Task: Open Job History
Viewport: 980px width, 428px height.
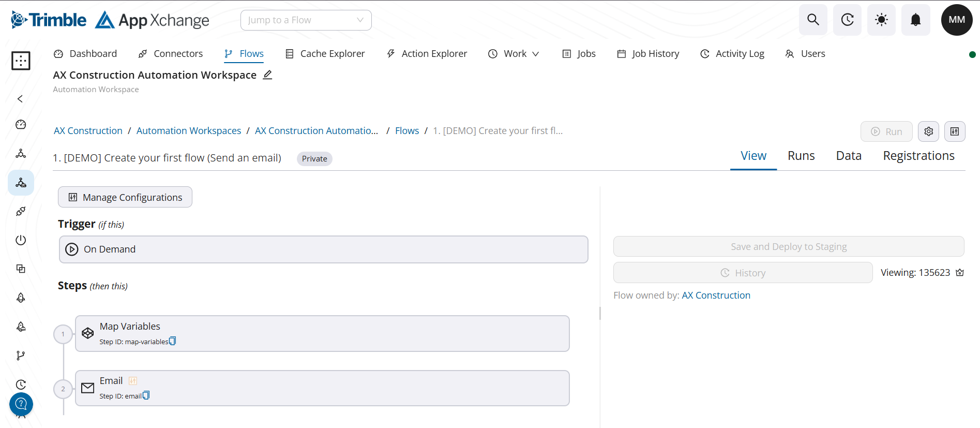Action: [648, 54]
